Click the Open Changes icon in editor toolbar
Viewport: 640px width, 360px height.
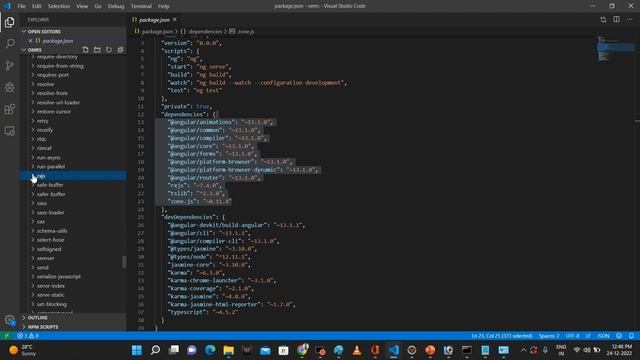pyautogui.click(x=603, y=20)
